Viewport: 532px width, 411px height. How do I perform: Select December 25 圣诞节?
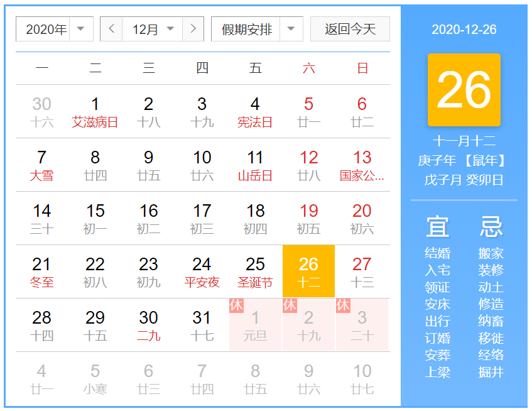coord(255,272)
